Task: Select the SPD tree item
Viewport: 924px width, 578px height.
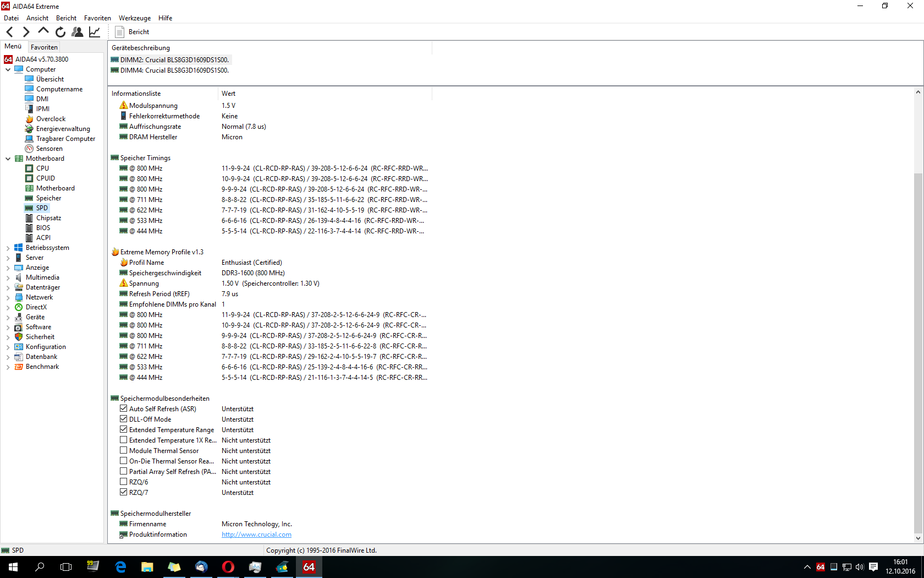Action: [x=42, y=208]
